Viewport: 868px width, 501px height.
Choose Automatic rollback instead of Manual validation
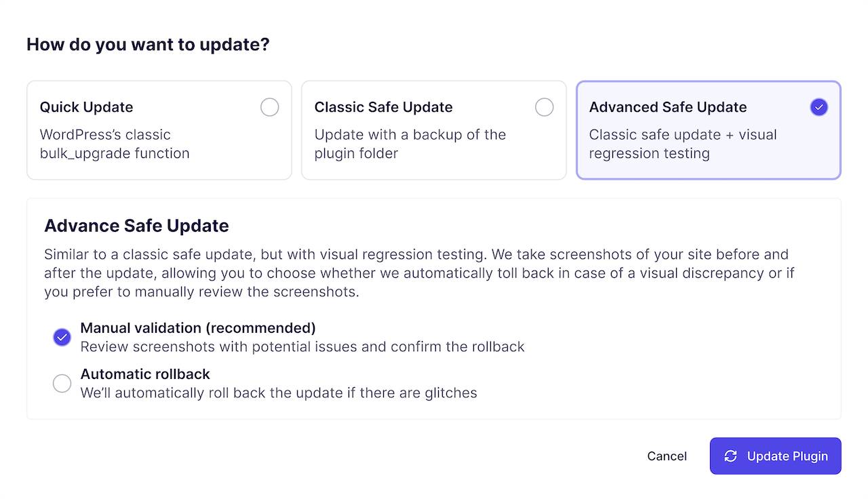[x=62, y=383]
